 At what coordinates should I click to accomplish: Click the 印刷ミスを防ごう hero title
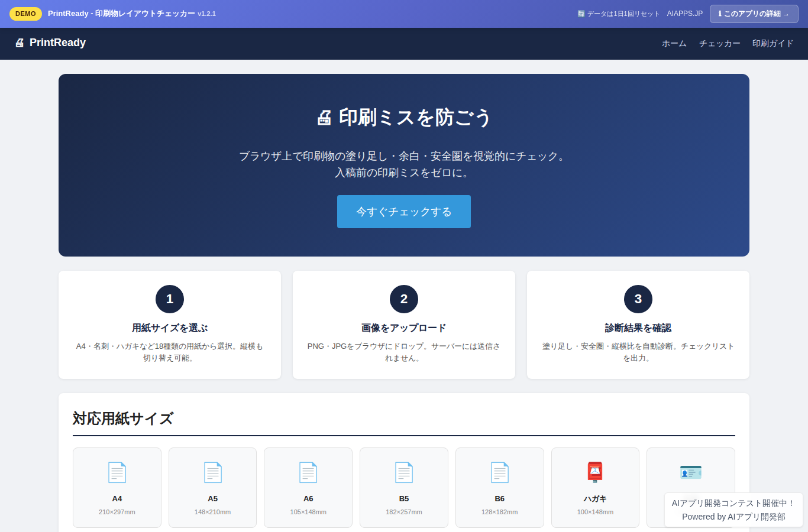click(415, 118)
